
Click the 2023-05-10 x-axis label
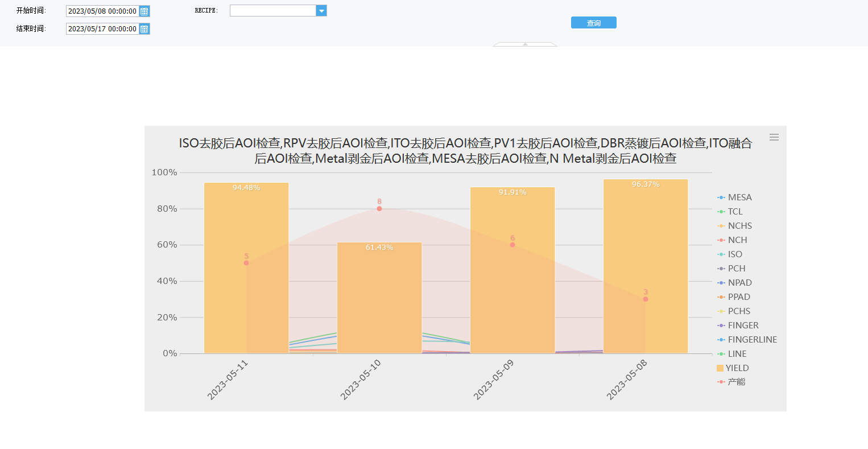361,380
